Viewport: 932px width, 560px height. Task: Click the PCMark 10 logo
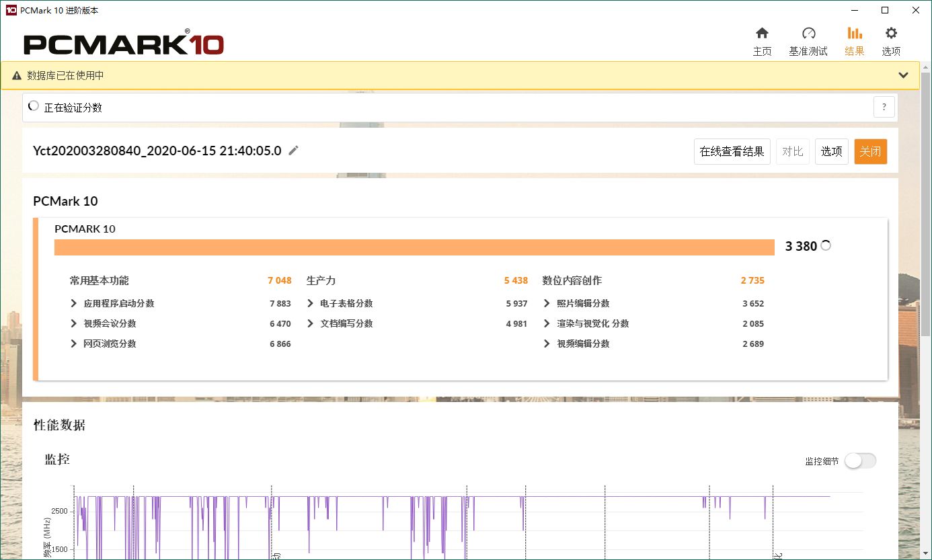click(x=124, y=42)
